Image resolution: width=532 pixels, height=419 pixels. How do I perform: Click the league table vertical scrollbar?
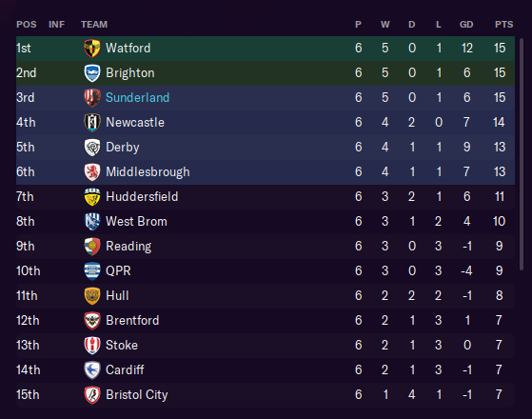(522, 154)
